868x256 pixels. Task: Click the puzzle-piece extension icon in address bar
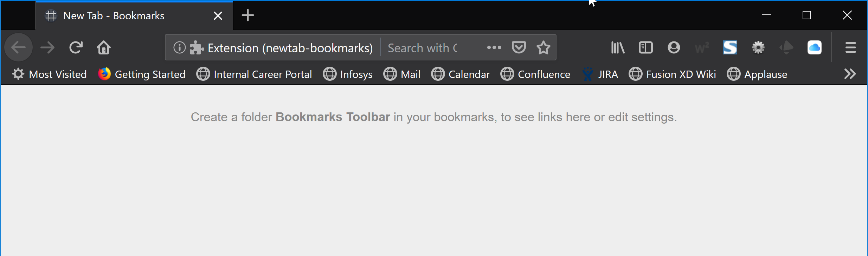click(x=197, y=47)
